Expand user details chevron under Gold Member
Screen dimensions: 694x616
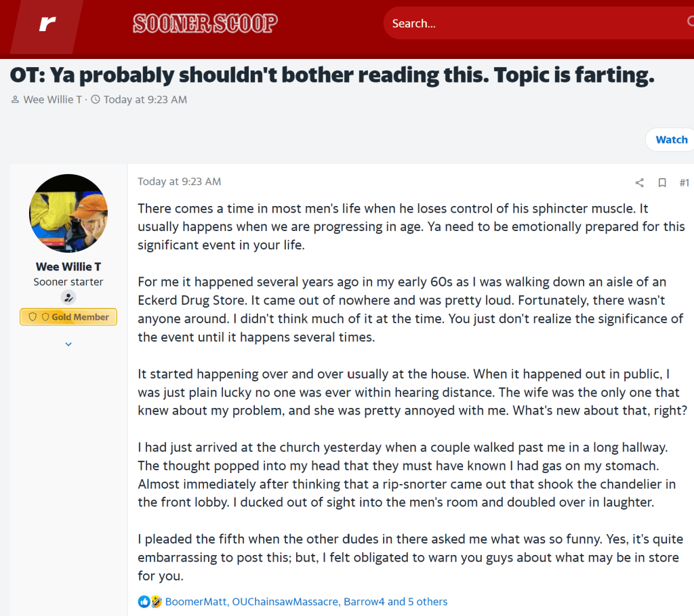click(68, 344)
